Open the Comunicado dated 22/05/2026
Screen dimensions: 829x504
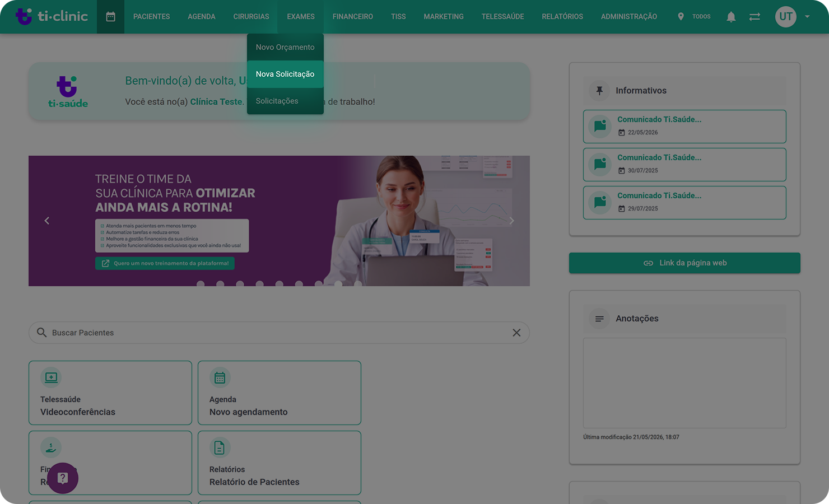click(x=684, y=127)
